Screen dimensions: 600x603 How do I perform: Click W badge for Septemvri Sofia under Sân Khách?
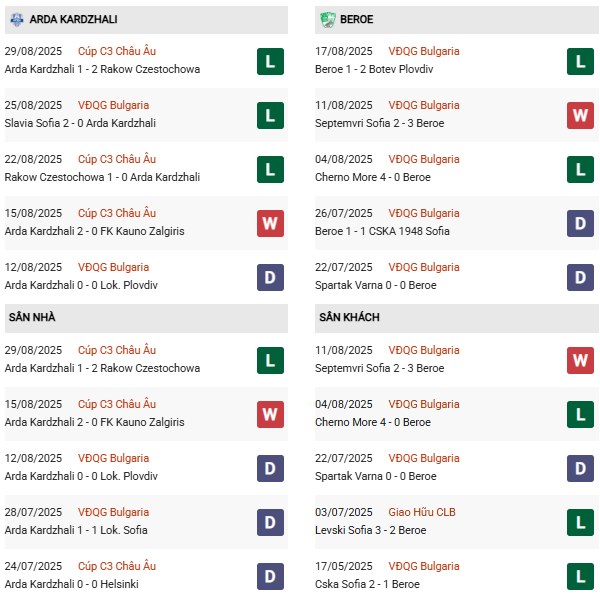coord(581,360)
